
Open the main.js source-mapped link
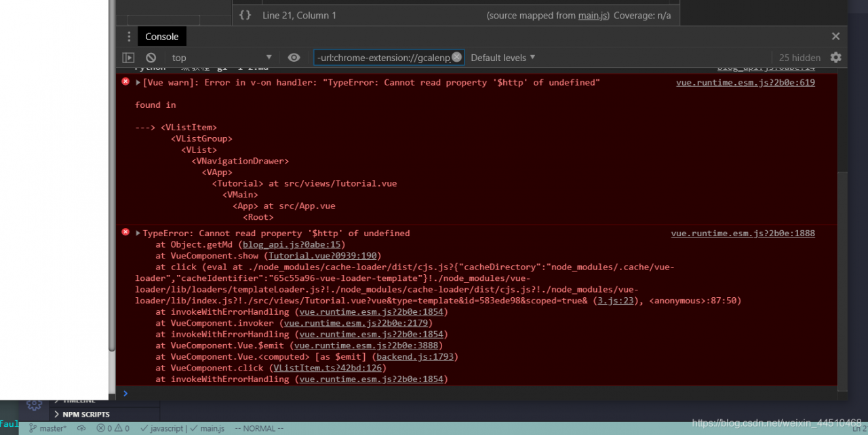point(593,15)
